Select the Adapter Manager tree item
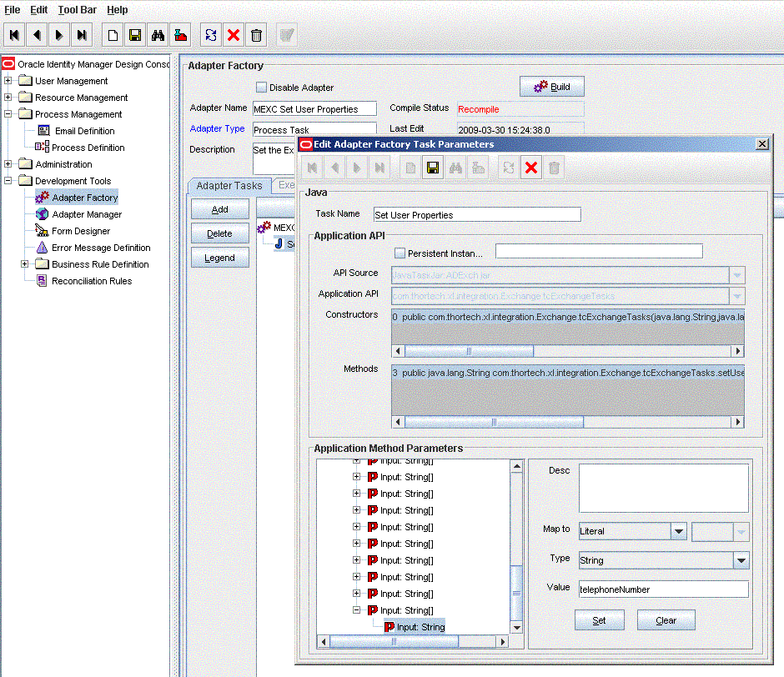This screenshot has height=677, width=784. (x=87, y=214)
